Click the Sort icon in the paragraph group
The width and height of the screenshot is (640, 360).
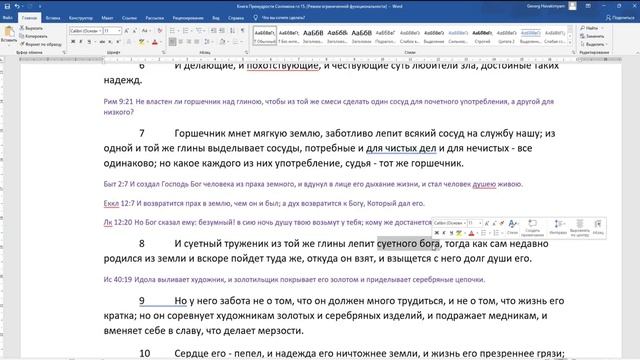[232, 31]
